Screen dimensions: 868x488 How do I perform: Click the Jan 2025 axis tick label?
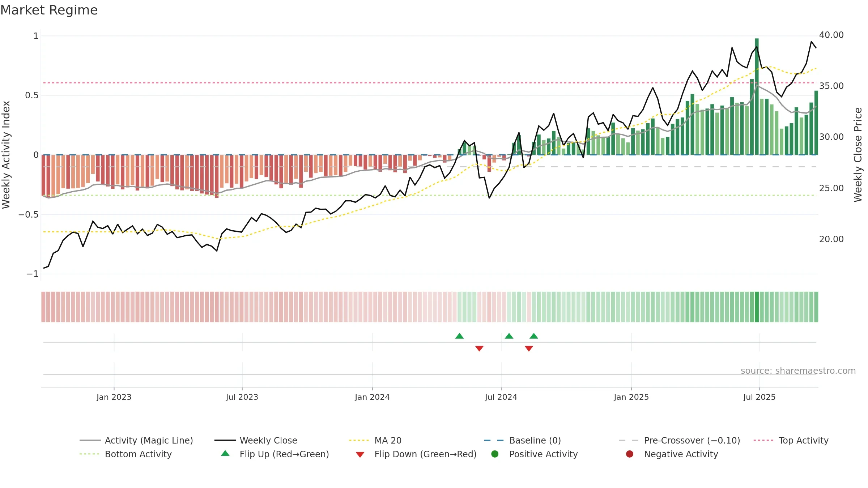click(x=631, y=397)
